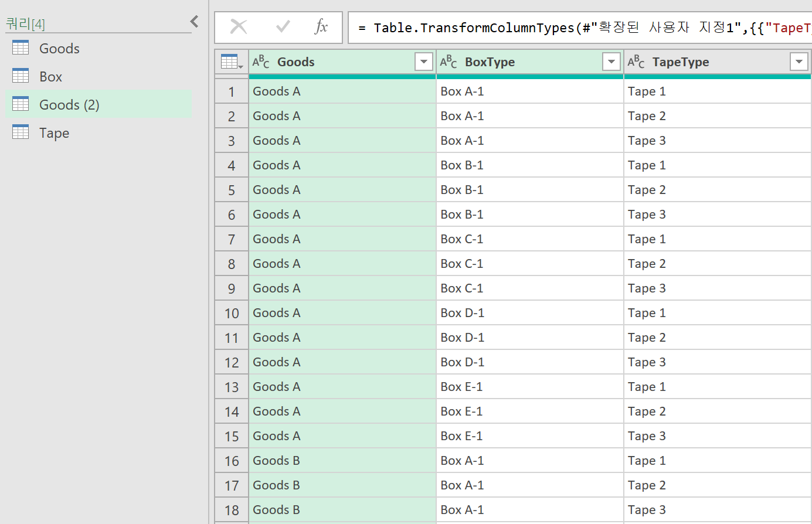This screenshot has height=524, width=812.
Task: Click Tape 2 cell in row 5
Action: 718,190
